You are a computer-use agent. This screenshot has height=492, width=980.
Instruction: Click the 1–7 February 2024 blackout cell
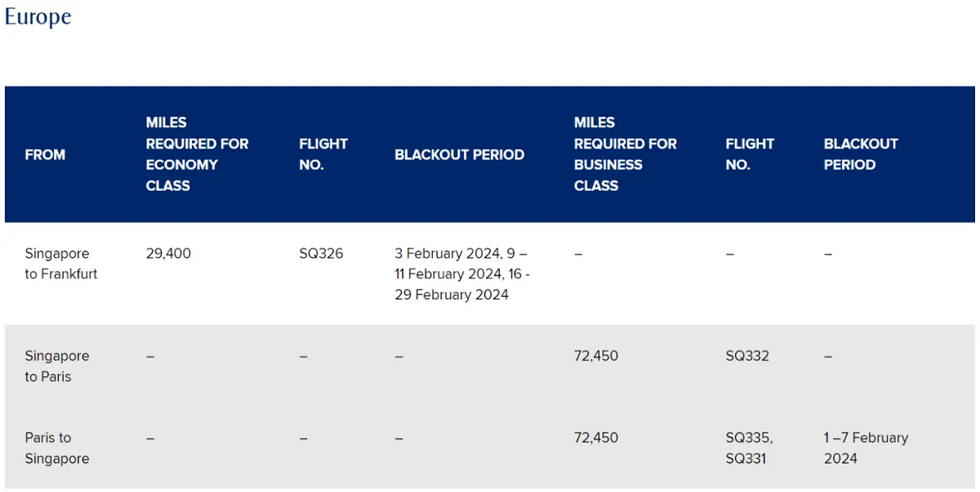pyautogui.click(x=866, y=448)
